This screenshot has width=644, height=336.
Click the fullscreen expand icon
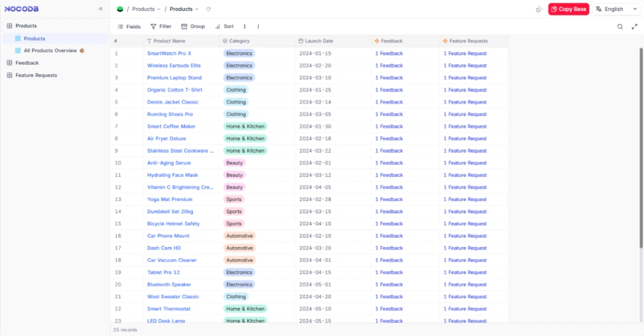click(x=634, y=27)
